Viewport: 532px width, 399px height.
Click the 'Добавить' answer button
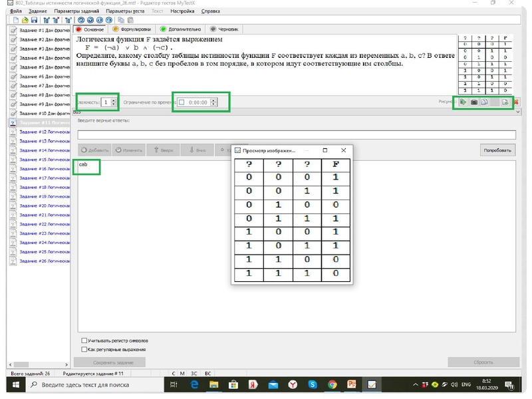tap(94, 151)
